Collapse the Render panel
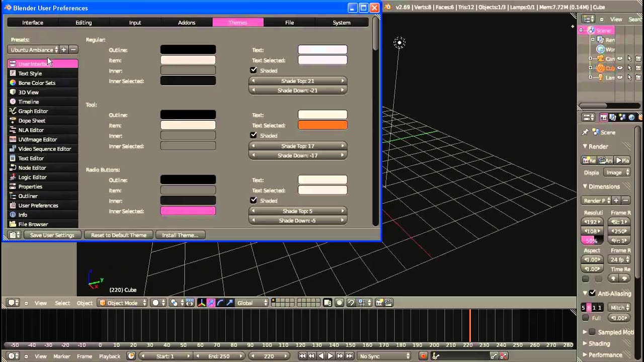Screen dimensions: 644x362 tap(585, 146)
